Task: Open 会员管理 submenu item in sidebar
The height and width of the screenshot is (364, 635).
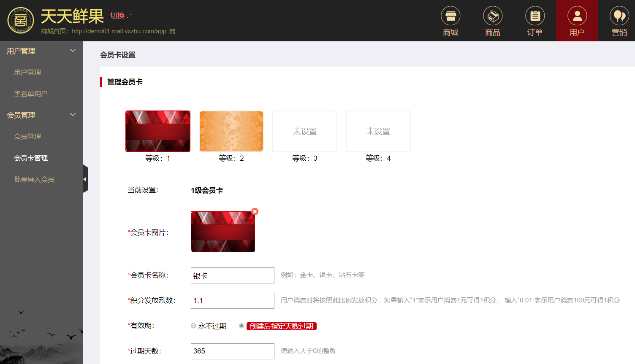Action: pos(27,136)
